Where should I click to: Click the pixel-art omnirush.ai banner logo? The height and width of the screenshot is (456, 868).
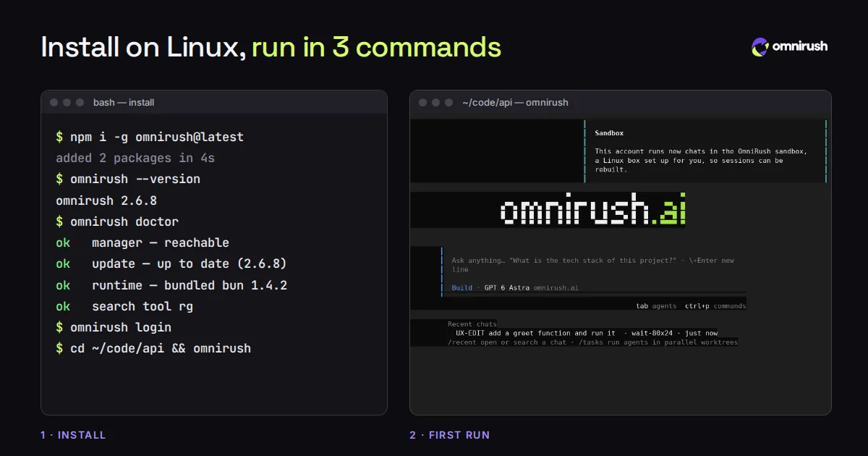(592, 211)
